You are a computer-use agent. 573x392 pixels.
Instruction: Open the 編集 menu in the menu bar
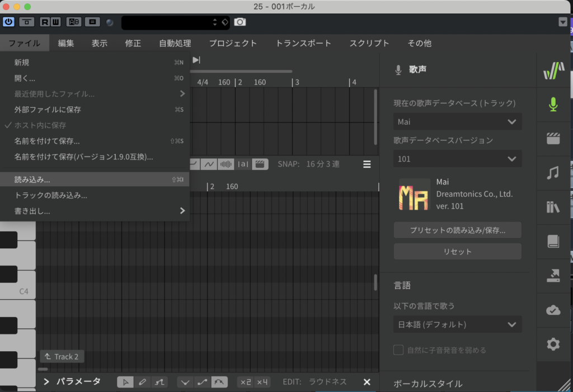66,43
